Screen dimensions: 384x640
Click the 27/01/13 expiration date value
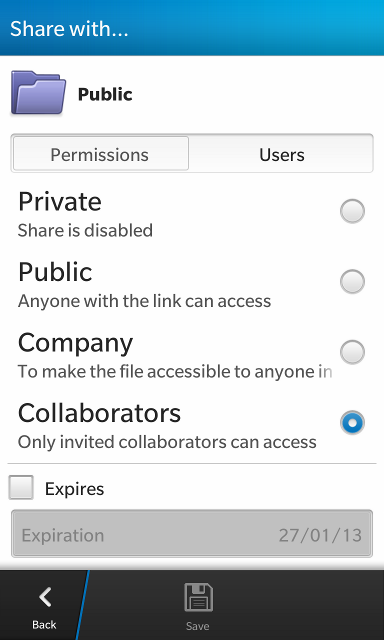click(x=320, y=536)
